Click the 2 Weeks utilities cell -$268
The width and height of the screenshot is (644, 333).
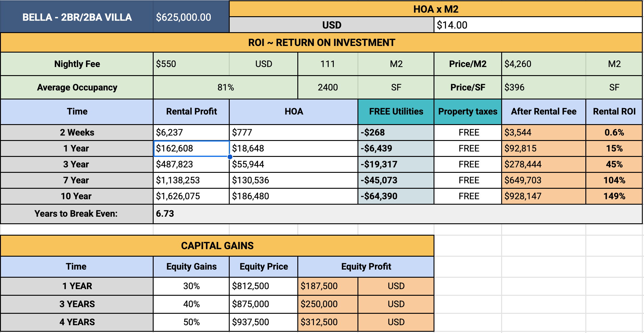pos(396,133)
